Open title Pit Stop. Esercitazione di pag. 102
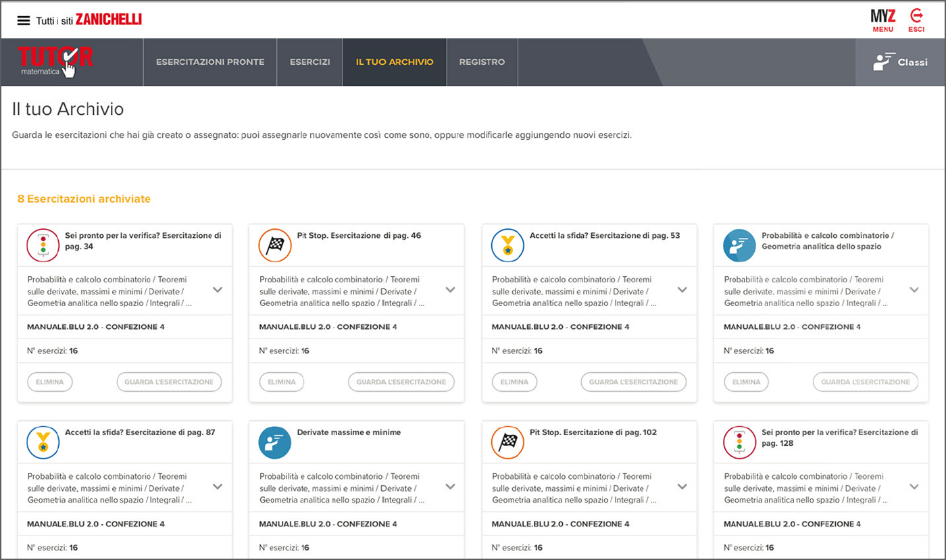 tap(593, 432)
